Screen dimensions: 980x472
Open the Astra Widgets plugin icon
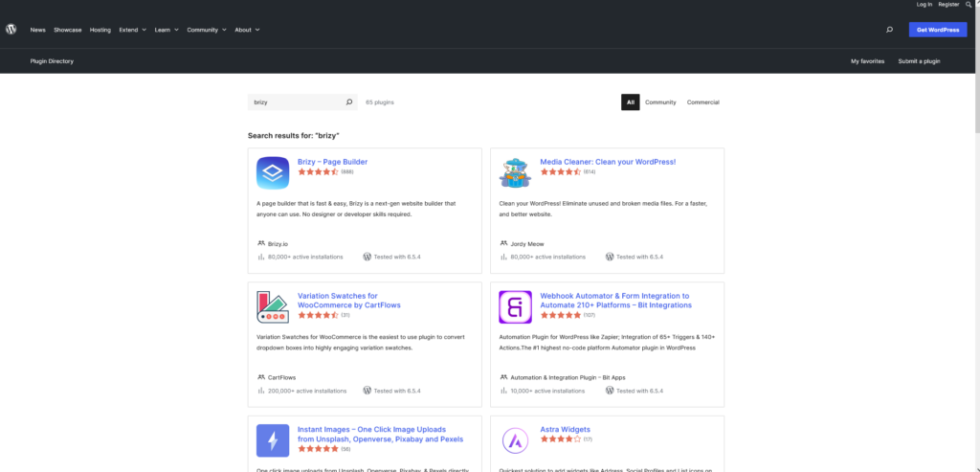coord(515,440)
